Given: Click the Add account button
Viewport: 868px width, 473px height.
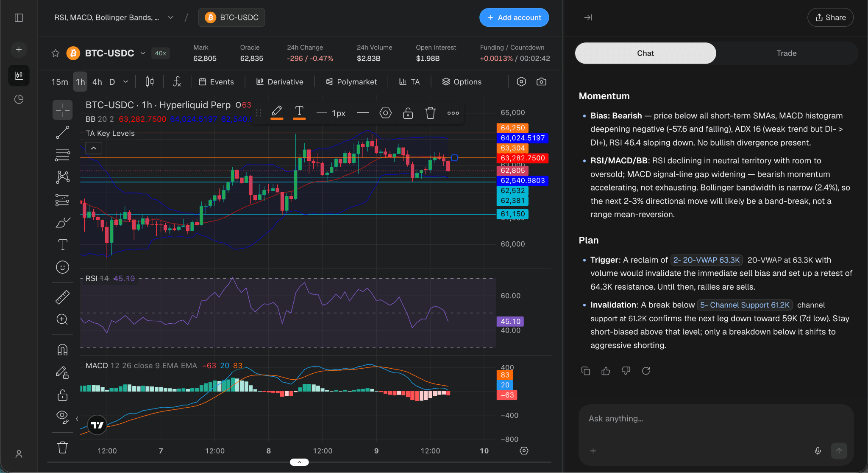Looking at the screenshot, I should [514, 17].
